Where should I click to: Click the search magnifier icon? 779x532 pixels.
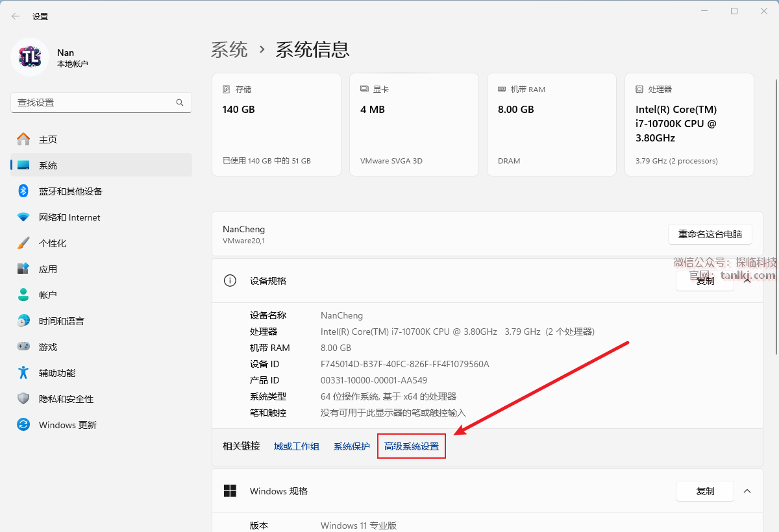pos(180,103)
